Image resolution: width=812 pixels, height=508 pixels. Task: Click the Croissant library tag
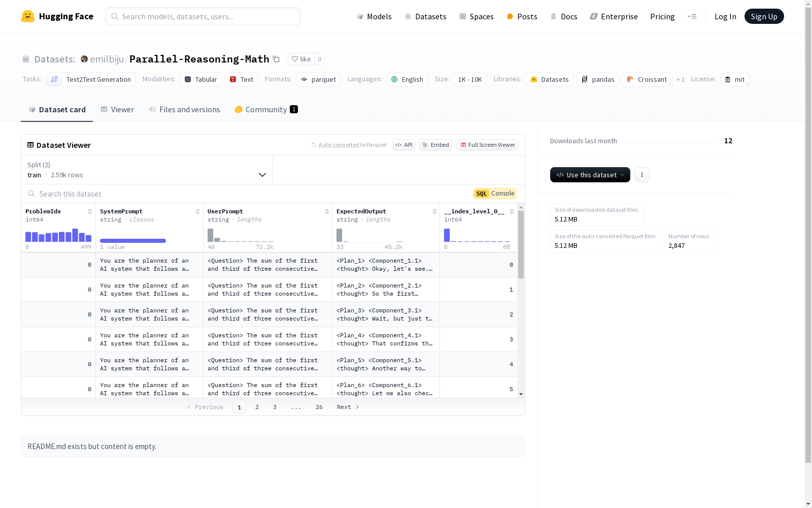click(x=647, y=79)
